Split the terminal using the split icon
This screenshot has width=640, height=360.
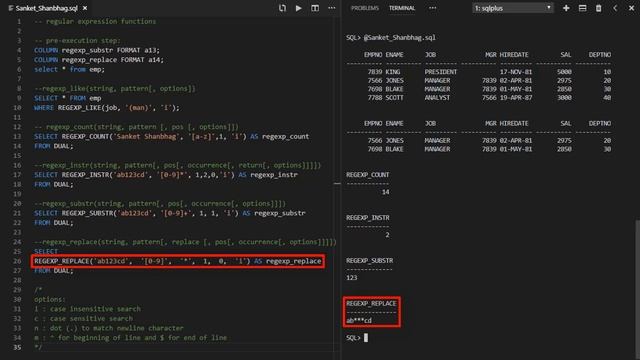[x=582, y=8]
